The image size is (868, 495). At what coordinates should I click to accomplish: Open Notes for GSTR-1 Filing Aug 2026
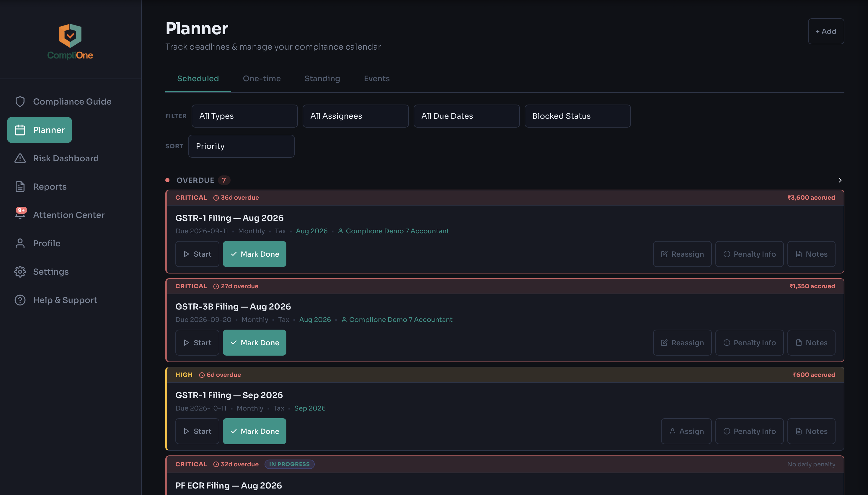[811, 254]
